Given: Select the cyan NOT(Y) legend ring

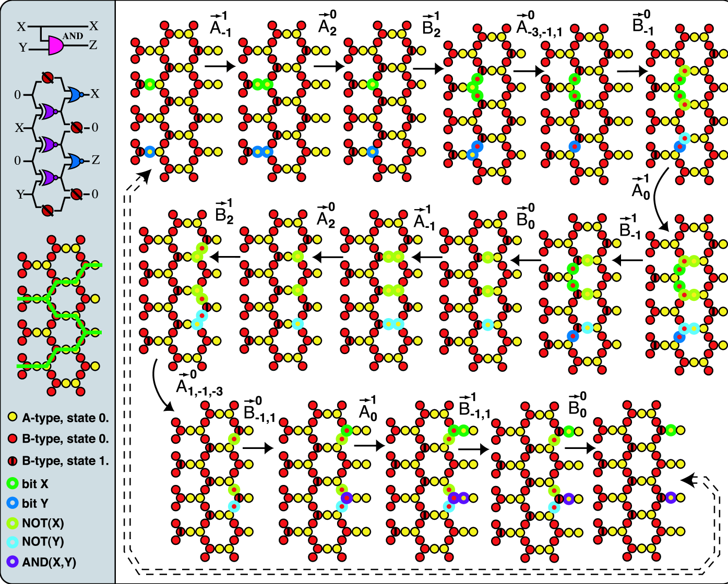Looking at the screenshot, I should coord(13,542).
